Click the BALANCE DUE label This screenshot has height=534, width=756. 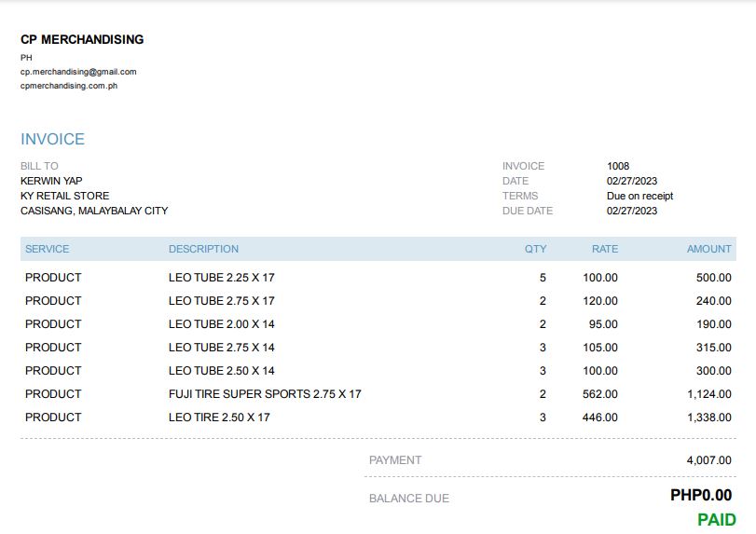(409, 499)
